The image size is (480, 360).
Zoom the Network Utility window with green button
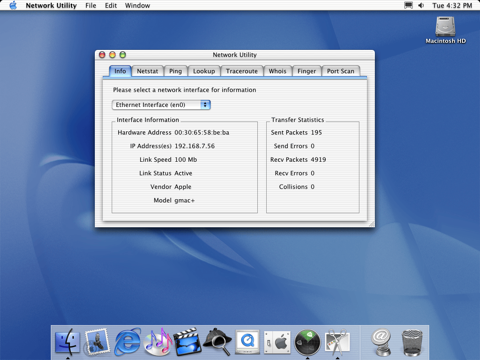(123, 55)
